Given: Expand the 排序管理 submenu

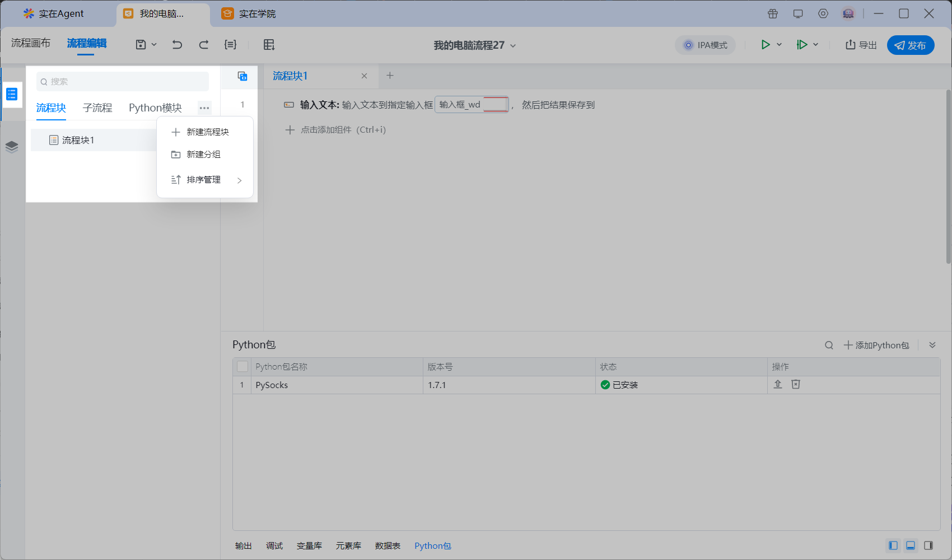Looking at the screenshot, I should 205,180.
